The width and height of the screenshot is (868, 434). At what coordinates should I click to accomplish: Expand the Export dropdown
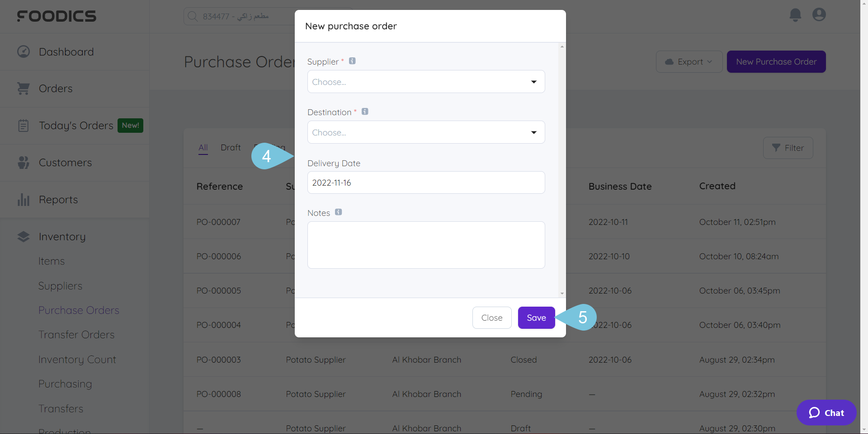[x=689, y=61]
